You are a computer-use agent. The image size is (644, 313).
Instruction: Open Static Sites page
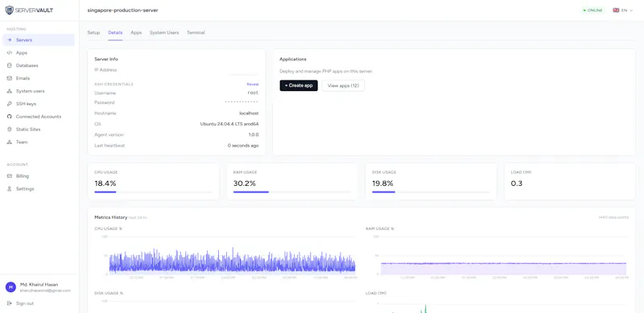(x=39, y=129)
